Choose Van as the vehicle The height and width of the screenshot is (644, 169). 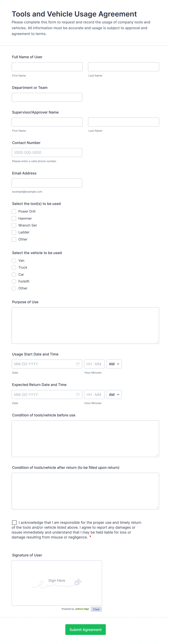(x=14, y=260)
